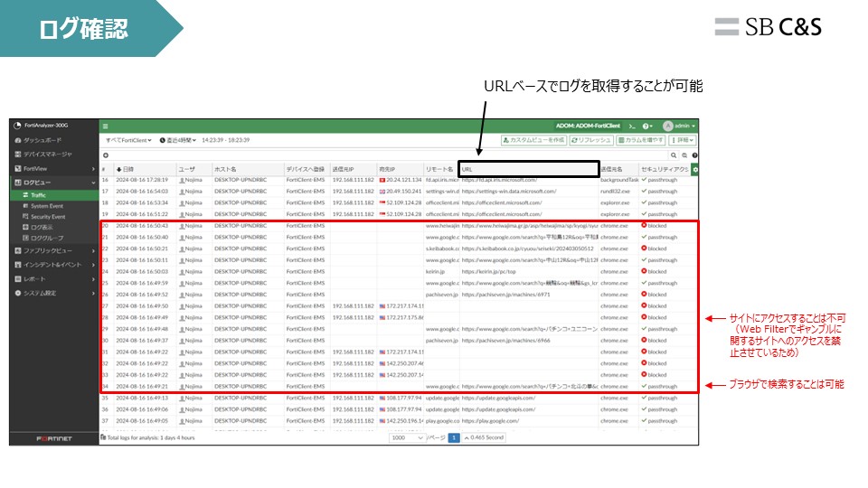868x488 pixels.
Task: Click rundll32.exe cell in row 17
Action: coord(615,192)
